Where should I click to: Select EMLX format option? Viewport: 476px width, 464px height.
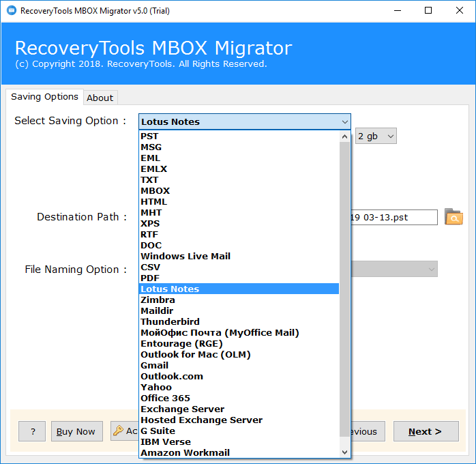coord(239,169)
